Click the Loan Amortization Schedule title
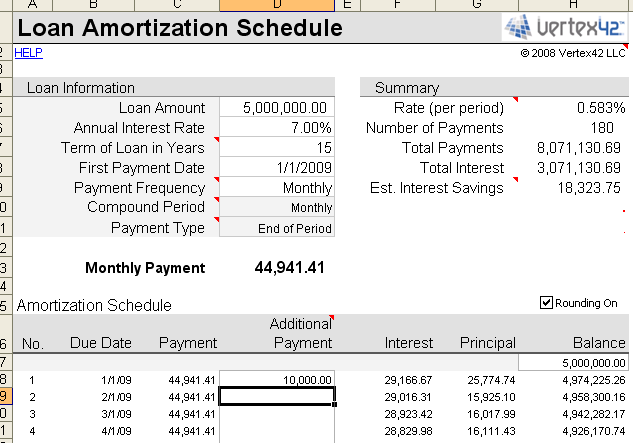 180,28
